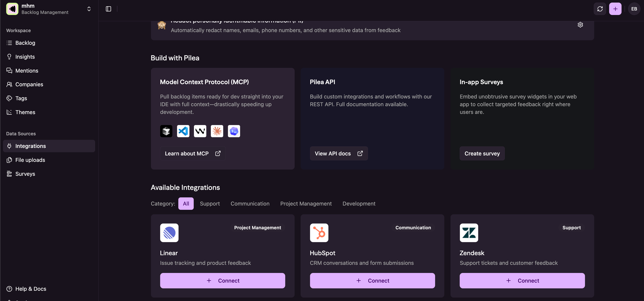This screenshot has width=644, height=301.
Task: Click the File uploads documents icon
Action: (9, 160)
